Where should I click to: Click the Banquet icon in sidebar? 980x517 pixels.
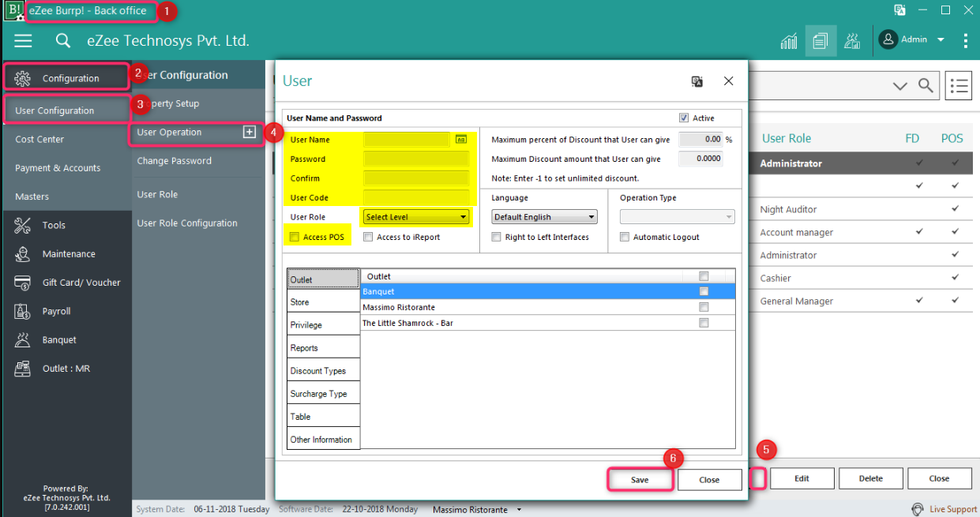click(22, 340)
